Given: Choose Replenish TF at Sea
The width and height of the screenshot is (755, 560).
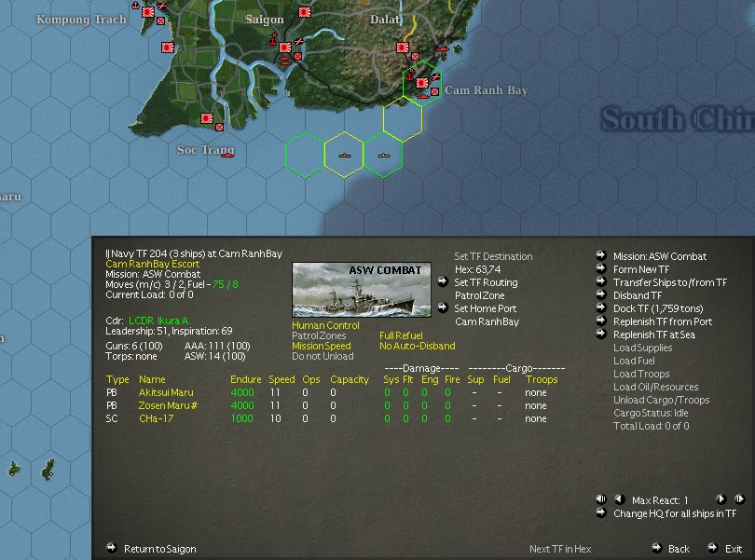Looking at the screenshot, I should (654, 335).
